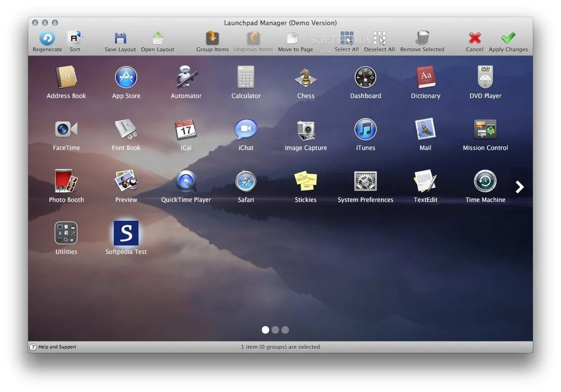
Task: Select the iChat icon
Action: tap(246, 129)
